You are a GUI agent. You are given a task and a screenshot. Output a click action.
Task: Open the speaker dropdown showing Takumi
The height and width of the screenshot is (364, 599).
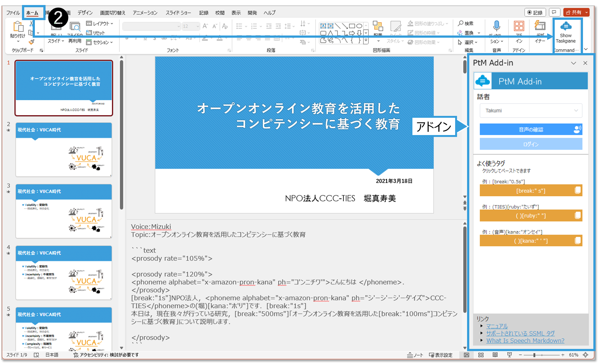click(x=531, y=111)
